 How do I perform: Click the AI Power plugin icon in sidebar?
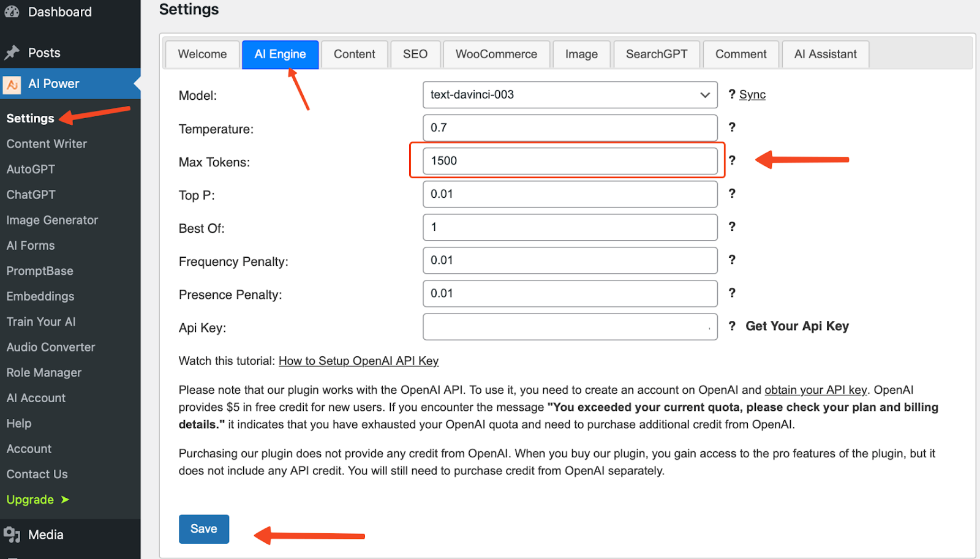pyautogui.click(x=12, y=84)
